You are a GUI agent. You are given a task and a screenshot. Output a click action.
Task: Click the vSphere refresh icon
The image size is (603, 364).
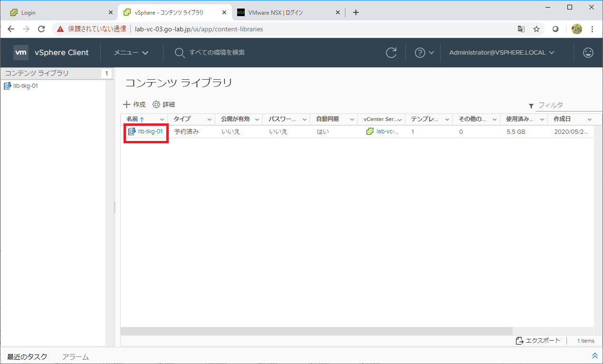point(391,53)
